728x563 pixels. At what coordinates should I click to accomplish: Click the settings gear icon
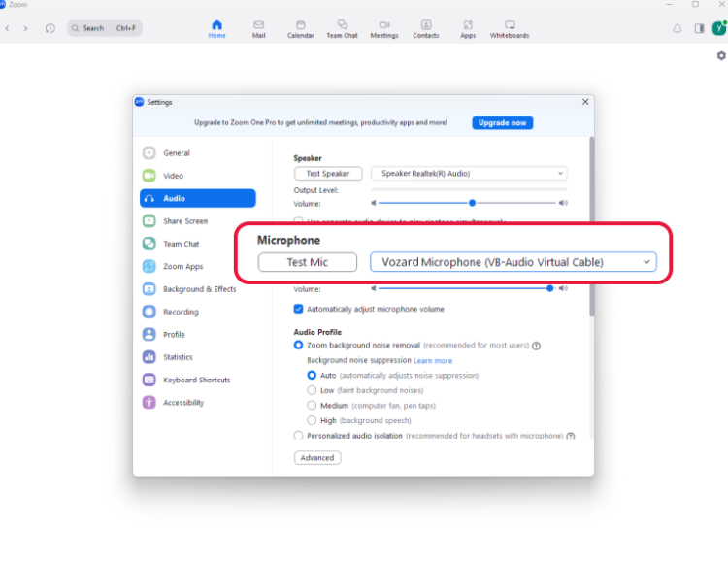pyautogui.click(x=721, y=55)
